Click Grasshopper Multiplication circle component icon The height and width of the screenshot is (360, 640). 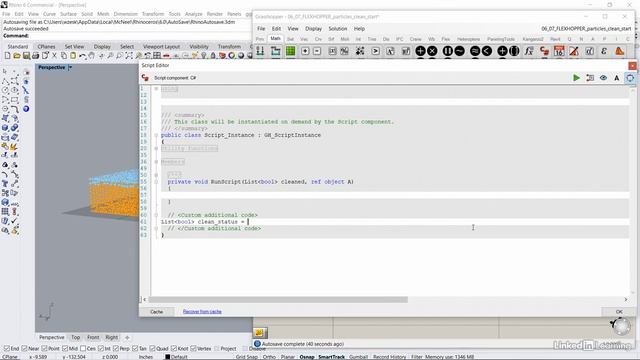point(432,51)
